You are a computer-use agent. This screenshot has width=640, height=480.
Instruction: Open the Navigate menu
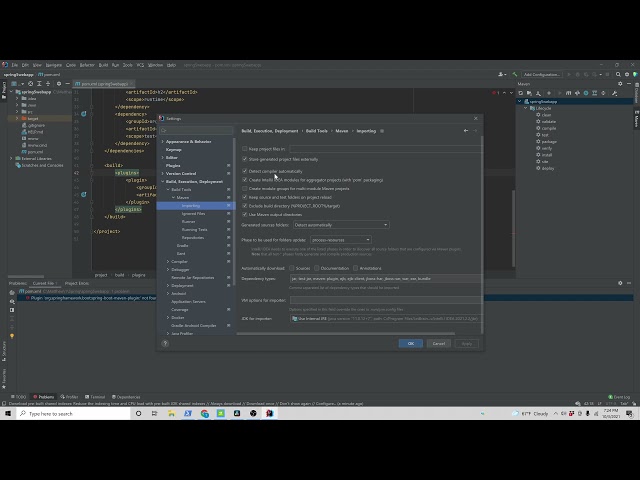coord(53,65)
